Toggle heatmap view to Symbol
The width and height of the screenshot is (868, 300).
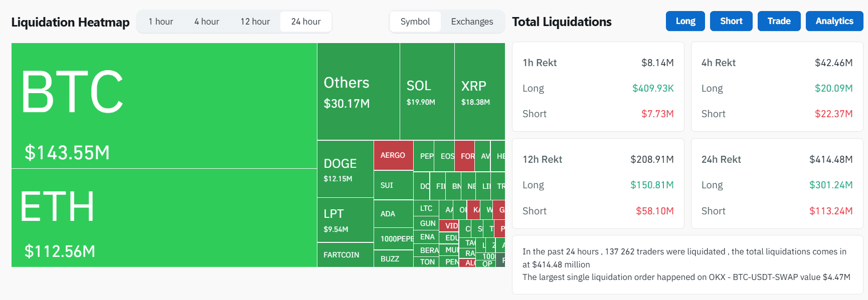click(x=415, y=22)
